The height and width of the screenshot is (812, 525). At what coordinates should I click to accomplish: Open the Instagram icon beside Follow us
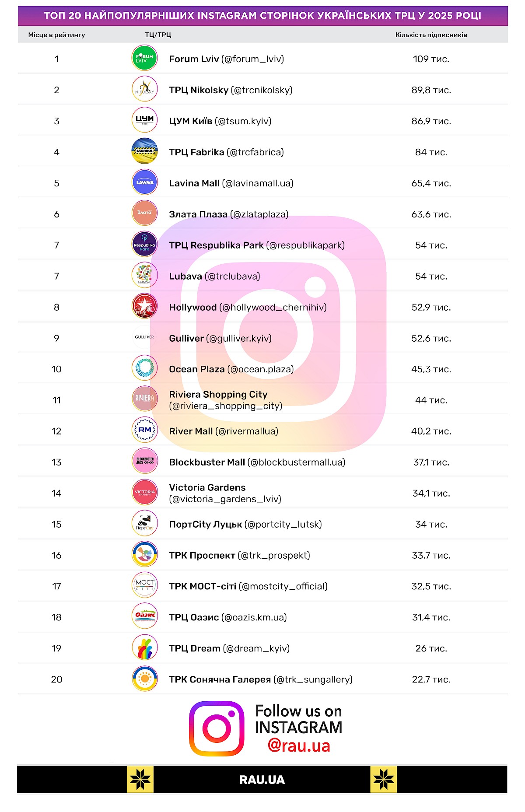click(x=217, y=728)
